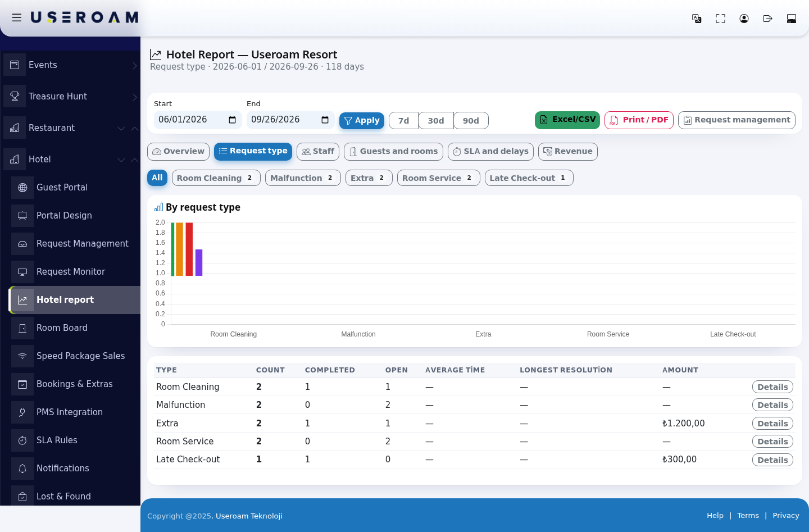Switch to the Overview tab
809x532 pixels.
click(178, 152)
